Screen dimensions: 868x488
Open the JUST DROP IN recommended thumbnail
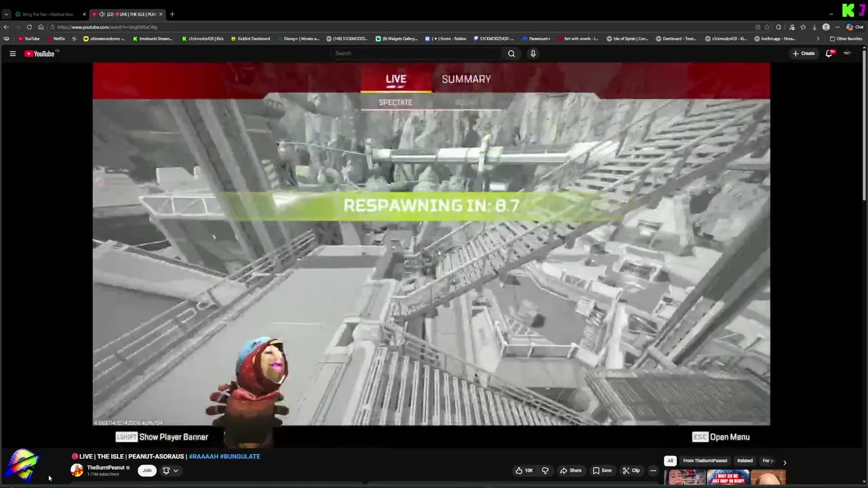(x=728, y=478)
